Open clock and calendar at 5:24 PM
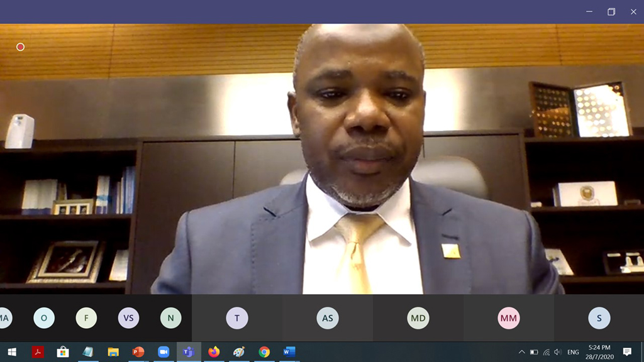 tap(599, 352)
